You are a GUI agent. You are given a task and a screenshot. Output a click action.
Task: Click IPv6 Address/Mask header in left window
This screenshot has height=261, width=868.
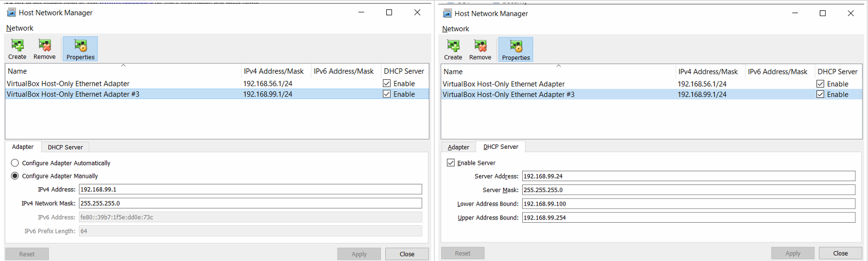[346, 71]
